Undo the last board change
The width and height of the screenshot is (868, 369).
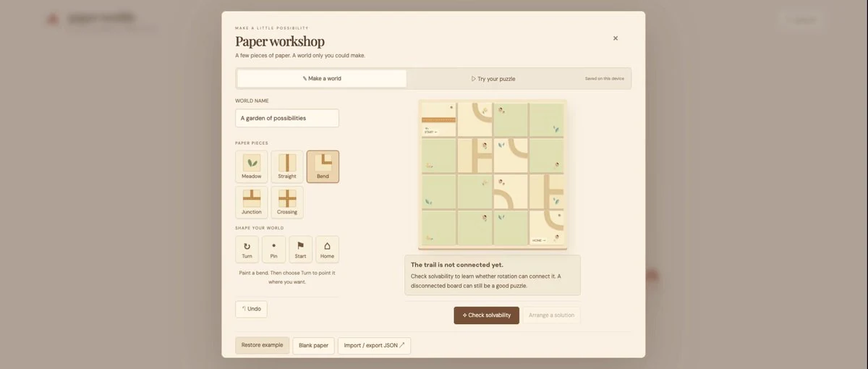tap(251, 309)
